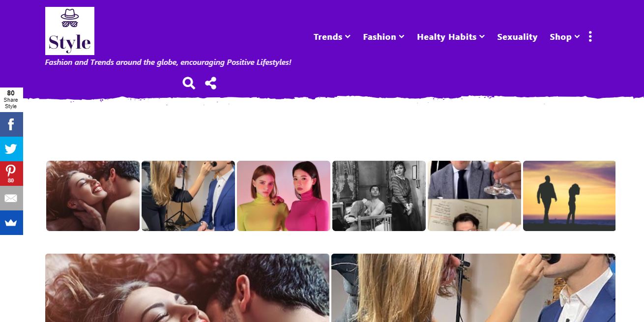This screenshot has height=322, width=644.
Task: Open the wine glass suit thumbnail
Action: click(x=474, y=196)
